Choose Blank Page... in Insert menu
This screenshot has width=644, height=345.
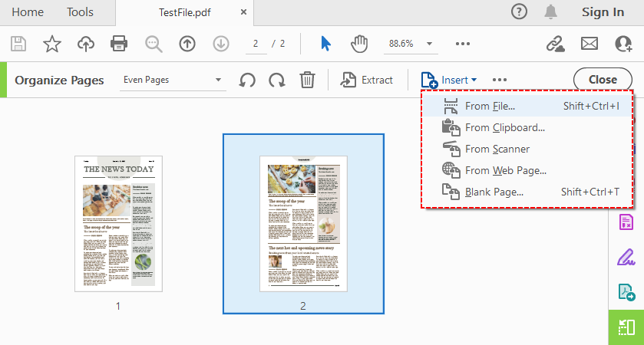coord(528,192)
